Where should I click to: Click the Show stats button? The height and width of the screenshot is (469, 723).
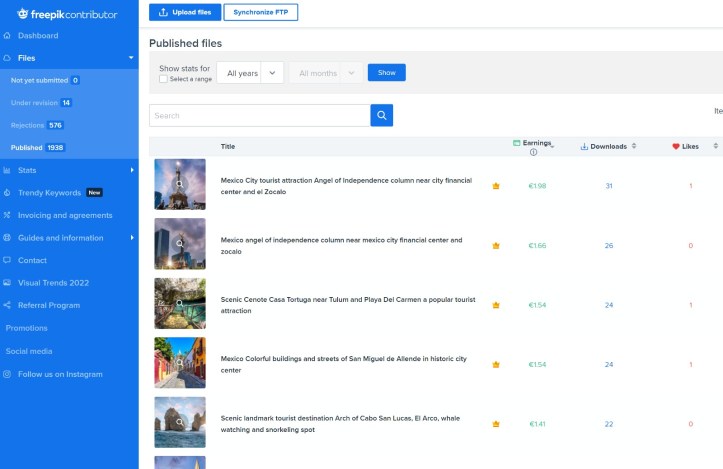386,73
